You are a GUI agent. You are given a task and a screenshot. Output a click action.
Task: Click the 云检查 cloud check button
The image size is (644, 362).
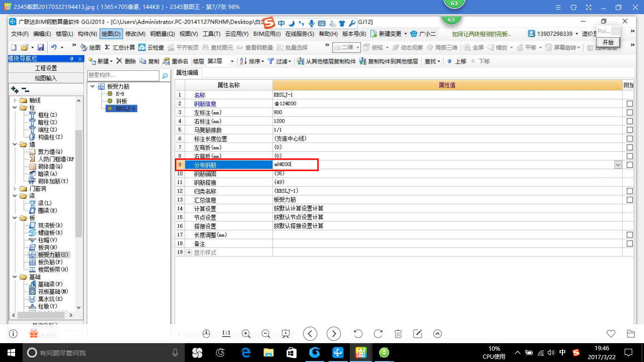(x=151, y=48)
